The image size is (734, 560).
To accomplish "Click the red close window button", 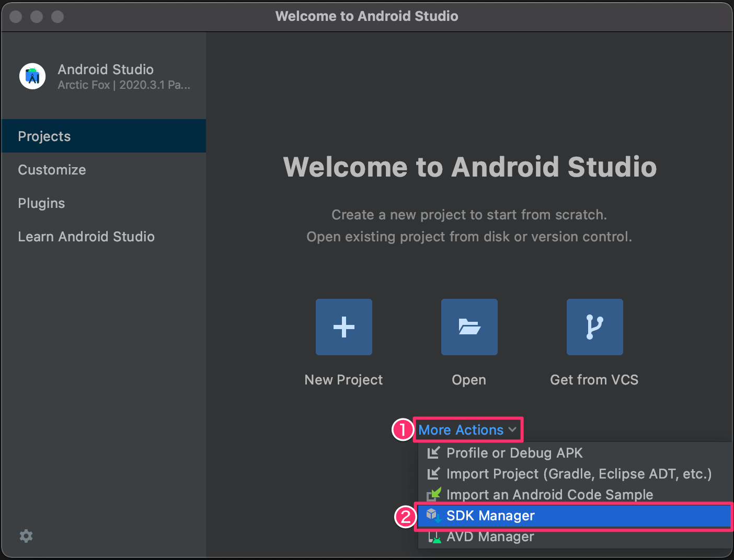I will coord(16,17).
